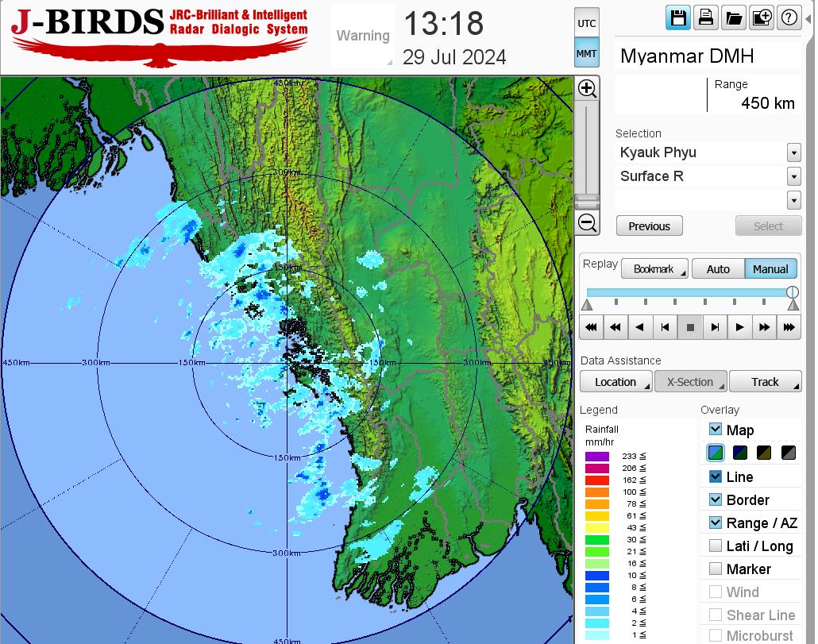Click the add-window plus icon

761,18
